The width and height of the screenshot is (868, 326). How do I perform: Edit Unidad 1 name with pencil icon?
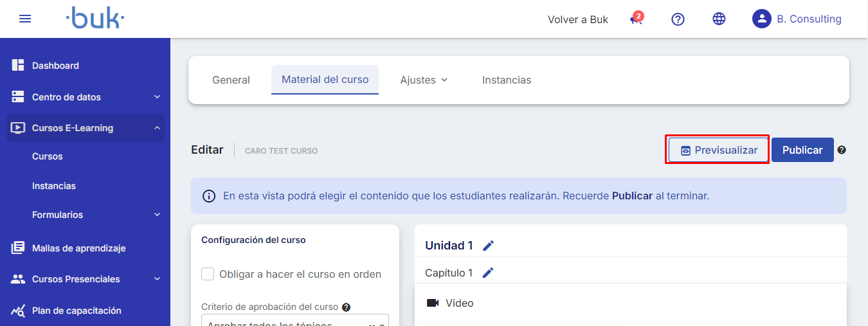coord(489,246)
